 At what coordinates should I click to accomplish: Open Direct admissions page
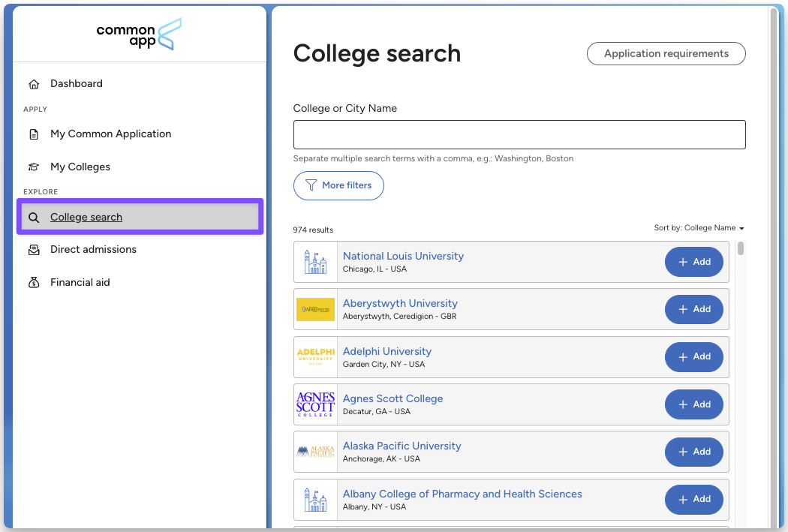pyautogui.click(x=93, y=250)
